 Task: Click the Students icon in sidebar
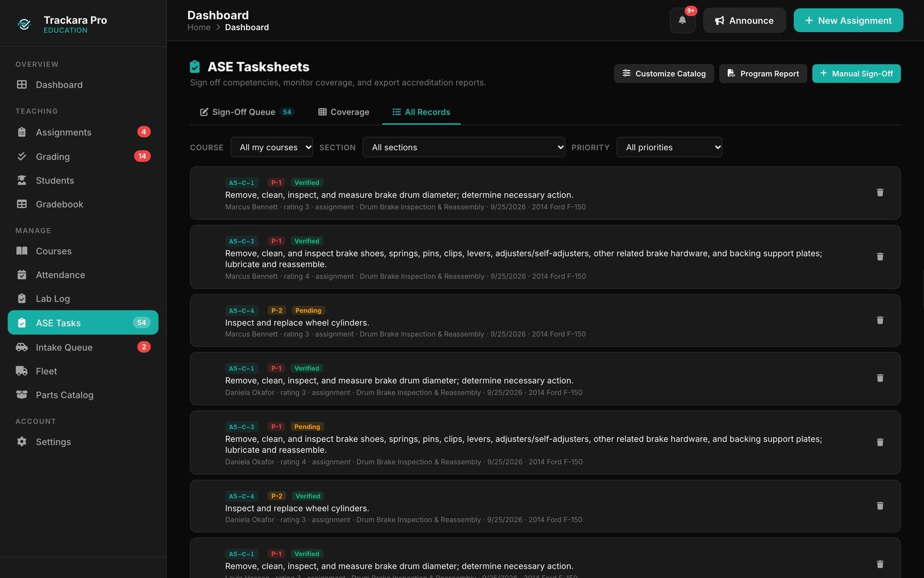pos(22,180)
